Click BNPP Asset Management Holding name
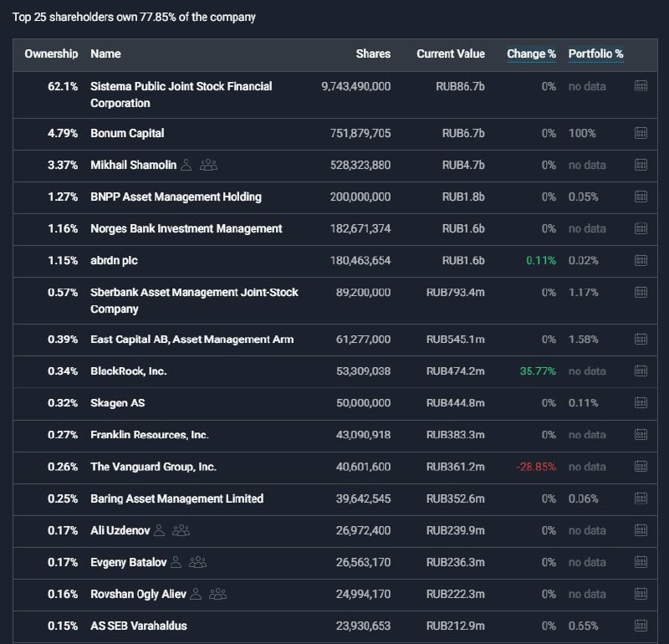Viewport: 669px width, 644px height. point(176,197)
